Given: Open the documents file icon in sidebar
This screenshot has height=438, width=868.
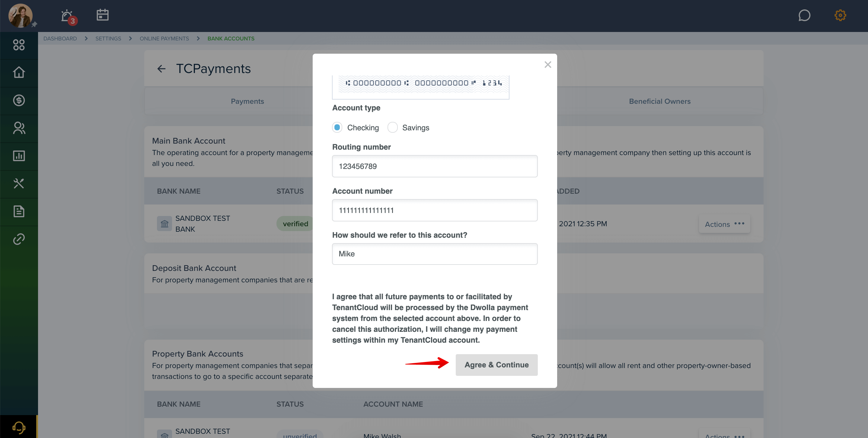Looking at the screenshot, I should [19, 211].
